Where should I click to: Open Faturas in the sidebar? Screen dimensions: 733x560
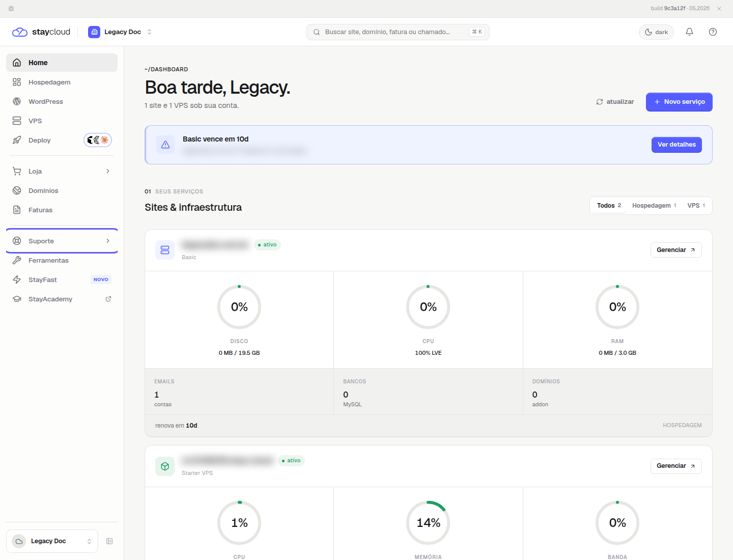(x=62, y=210)
